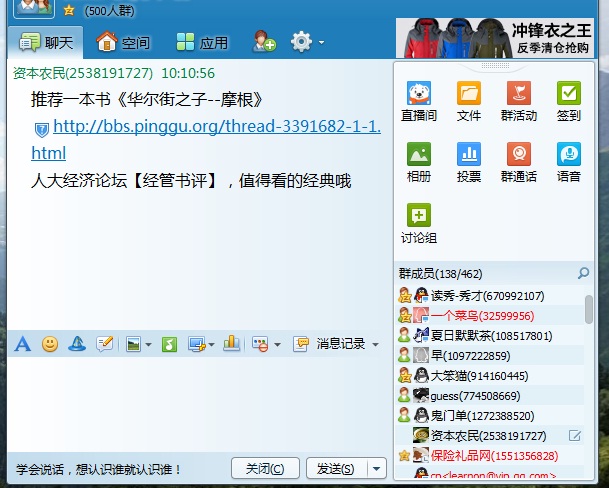609x488 pixels.
Task: Click the magic emoticon wizard hat icon
Action: click(x=77, y=344)
